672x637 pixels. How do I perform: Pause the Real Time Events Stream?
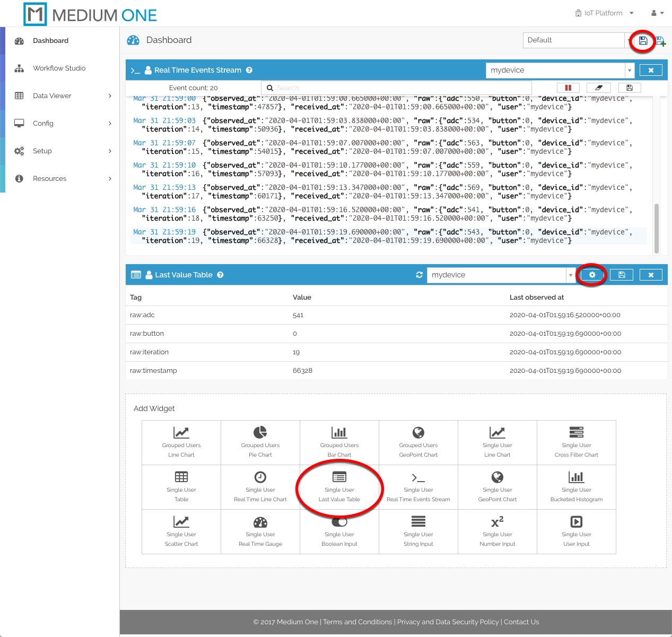(568, 88)
